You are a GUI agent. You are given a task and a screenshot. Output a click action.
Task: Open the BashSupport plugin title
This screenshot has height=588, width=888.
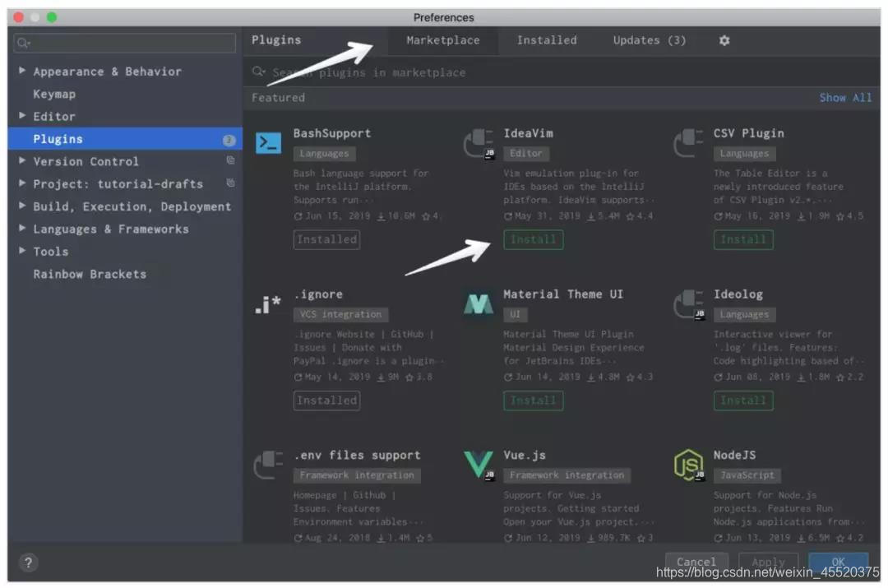(332, 134)
